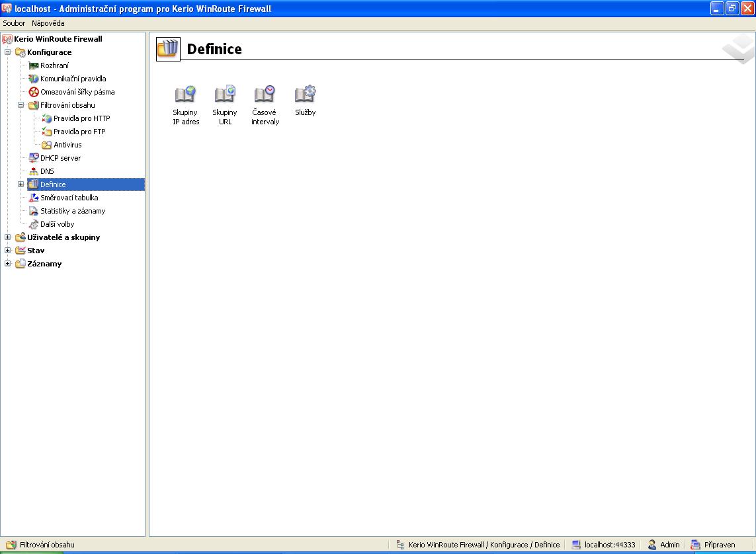Select Další volby label
Screen dimensions: 756x554
58,224
